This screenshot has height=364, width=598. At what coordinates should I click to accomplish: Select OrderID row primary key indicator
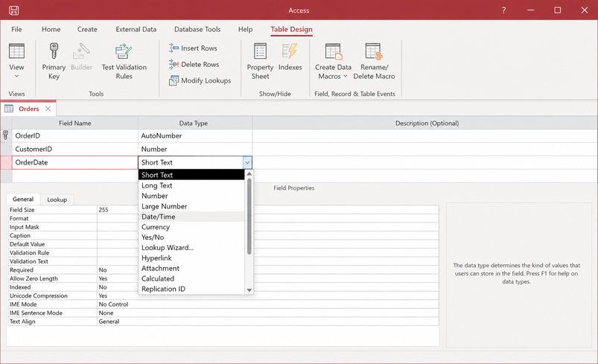tap(6, 135)
